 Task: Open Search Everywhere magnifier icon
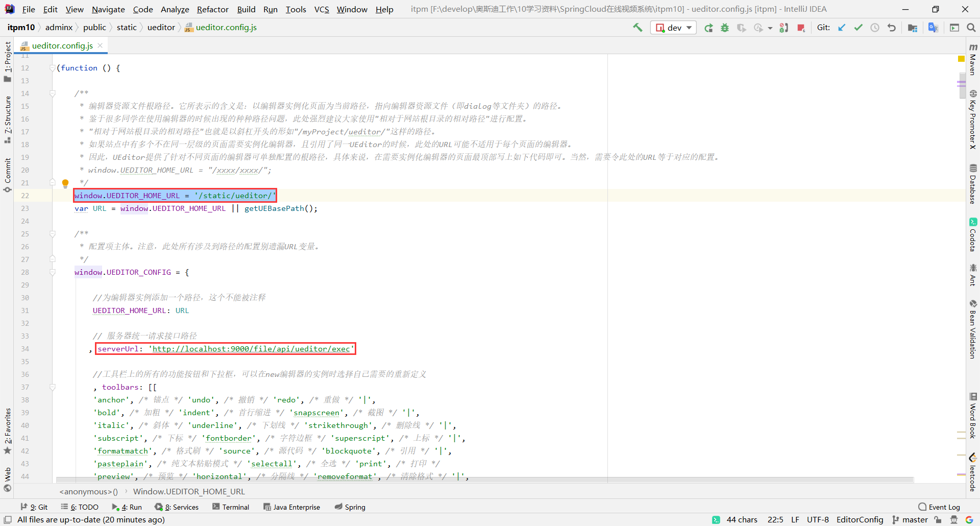(971, 28)
